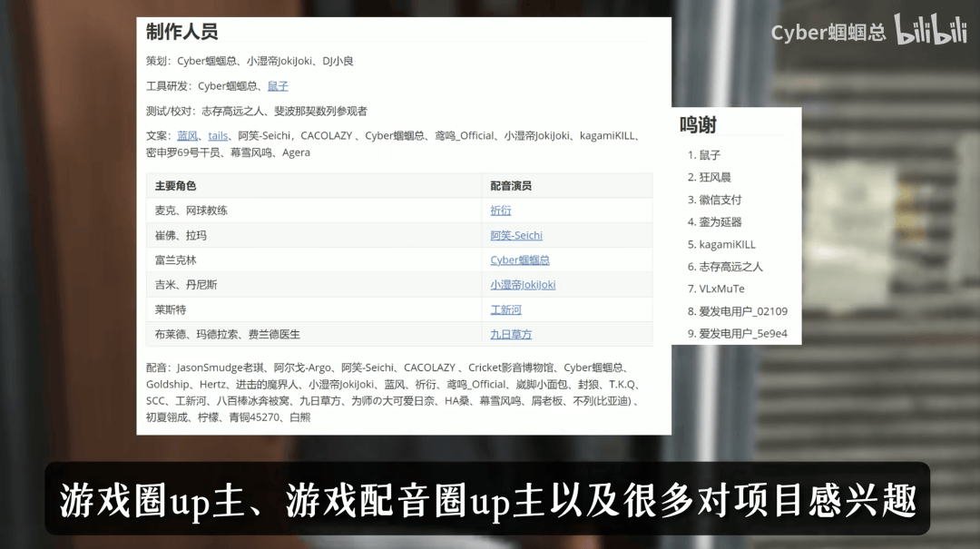Open Cyber蝈蝈总 link in the 富兰克林 row
980x549 pixels.
[x=520, y=260]
